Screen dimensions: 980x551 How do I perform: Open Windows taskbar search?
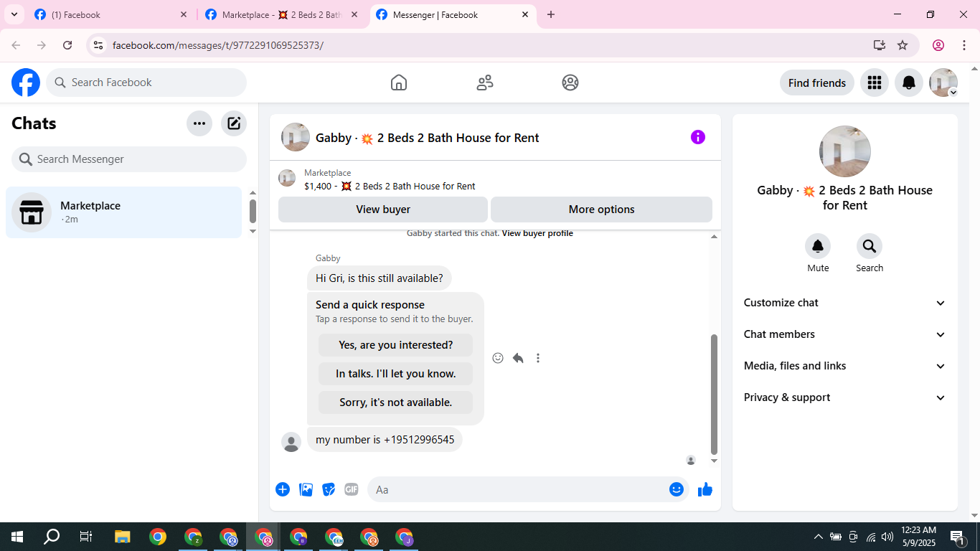pos(52,537)
